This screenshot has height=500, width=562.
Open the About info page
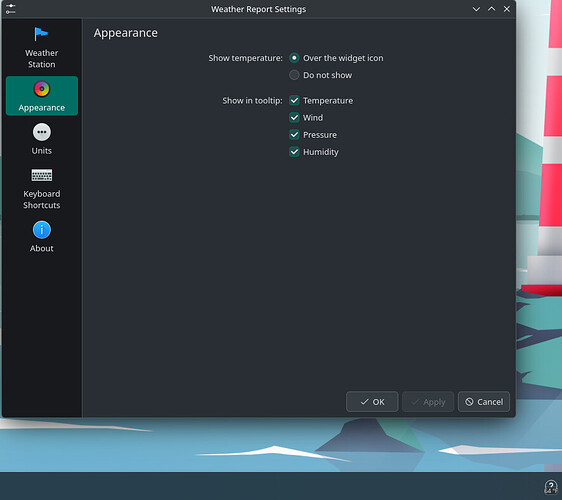pyautogui.click(x=42, y=237)
